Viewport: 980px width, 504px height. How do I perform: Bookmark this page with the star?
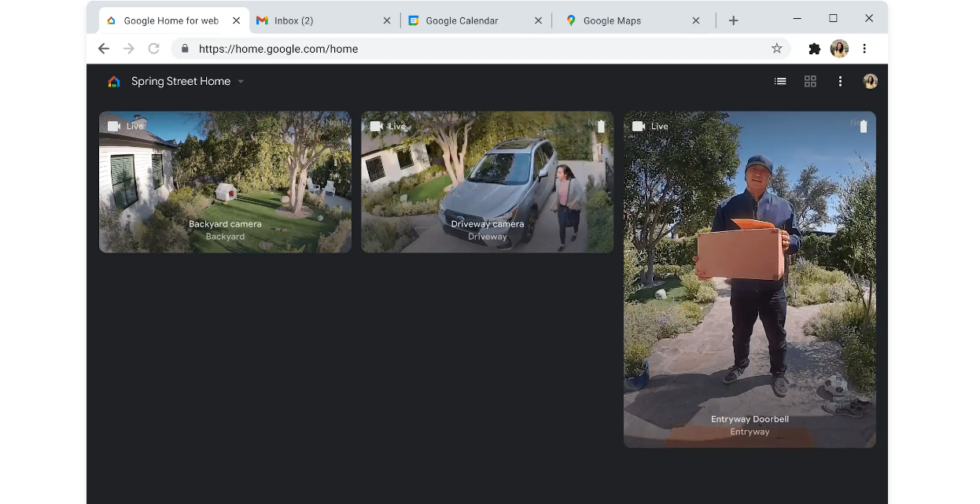point(777,49)
